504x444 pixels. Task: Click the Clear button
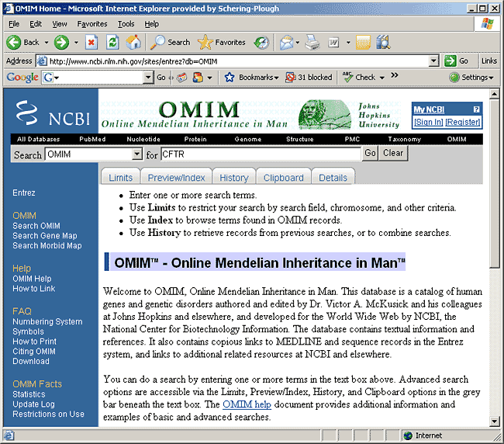pyautogui.click(x=393, y=153)
